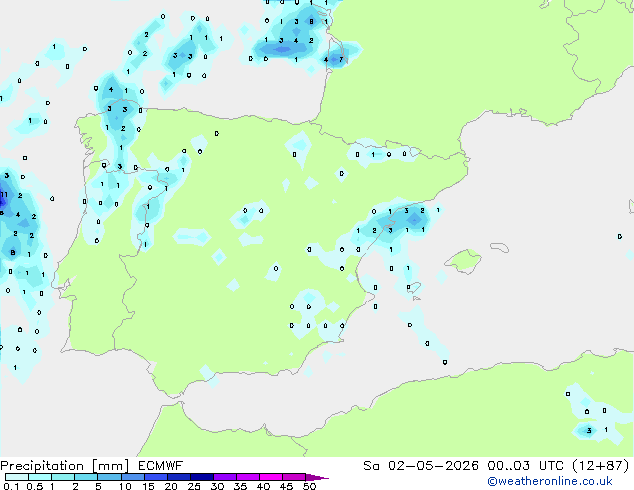Choose the 20 to 25 mm legend swatch
The height and width of the screenshot is (490, 634).
click(x=179, y=477)
